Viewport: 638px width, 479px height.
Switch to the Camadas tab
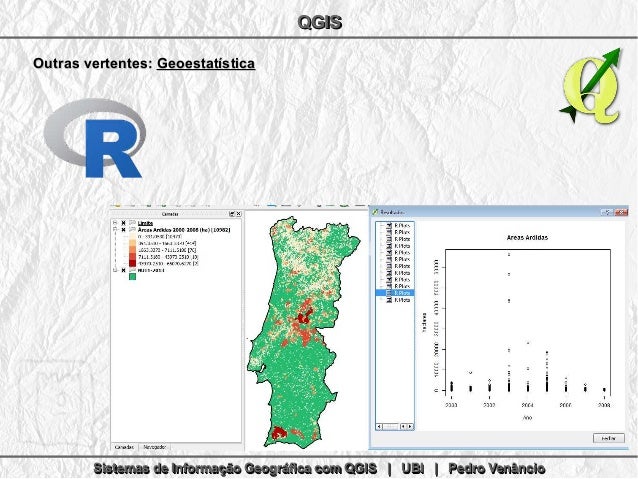[x=124, y=447]
